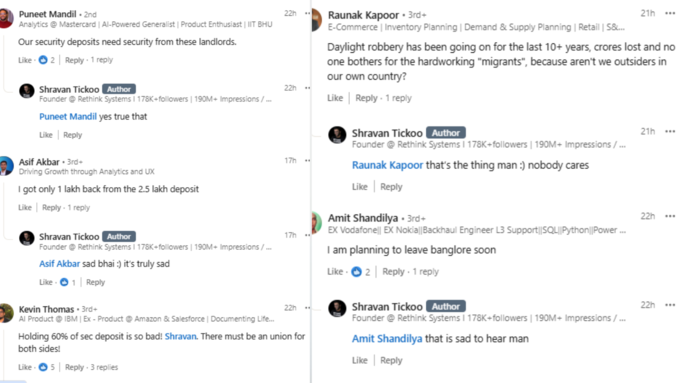Image resolution: width=680 pixels, height=383 pixels.
Task: Open the Shravan mention in Kevin Thomas's comment
Action: pos(180,336)
